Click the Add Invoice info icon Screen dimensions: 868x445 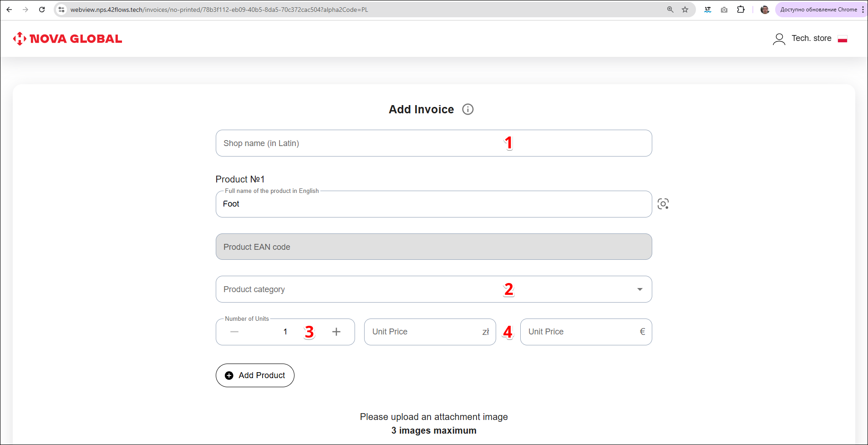(x=467, y=109)
